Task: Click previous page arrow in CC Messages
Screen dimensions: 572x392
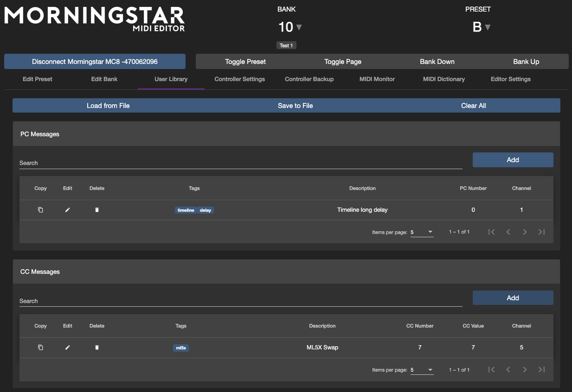Action: coord(508,370)
